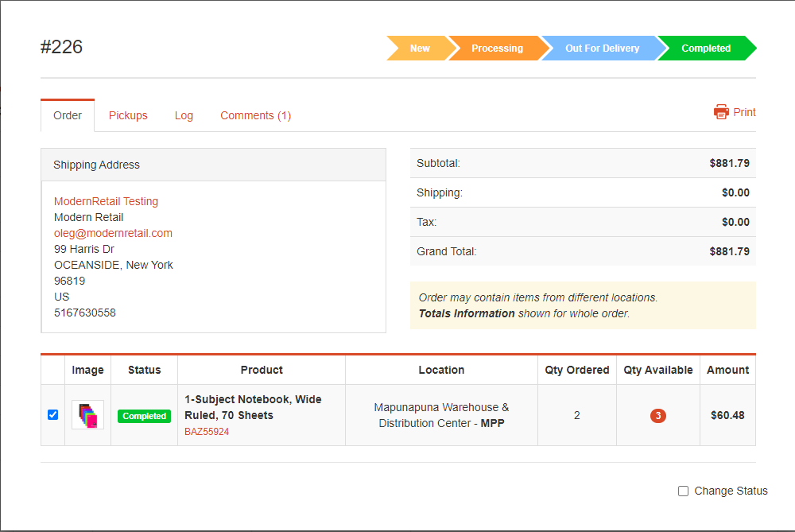Click the 1-Subject Notebook product name

click(253, 407)
